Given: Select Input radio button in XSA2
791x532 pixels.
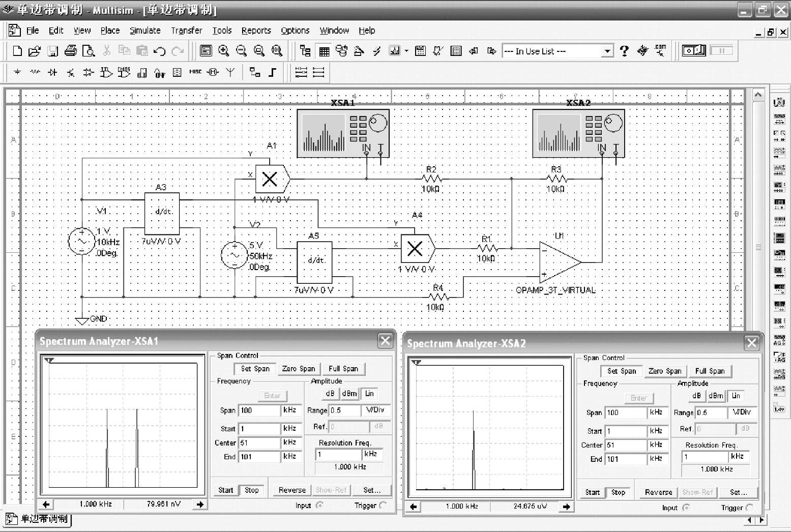Looking at the screenshot, I should [x=686, y=508].
